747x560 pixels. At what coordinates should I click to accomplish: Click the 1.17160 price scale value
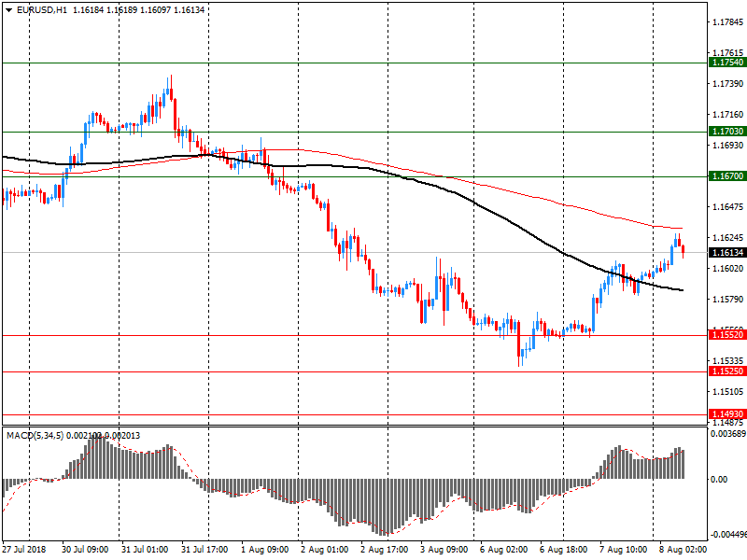pos(727,114)
